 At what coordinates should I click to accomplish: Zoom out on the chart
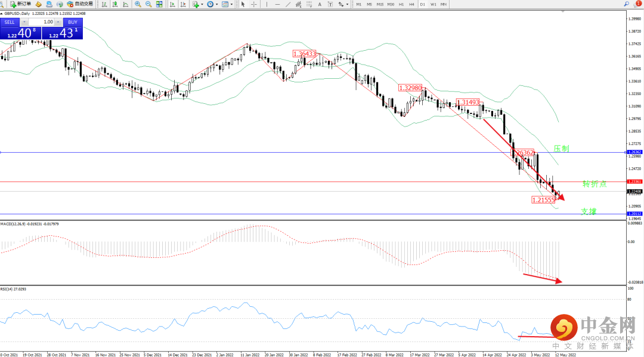(148, 4)
